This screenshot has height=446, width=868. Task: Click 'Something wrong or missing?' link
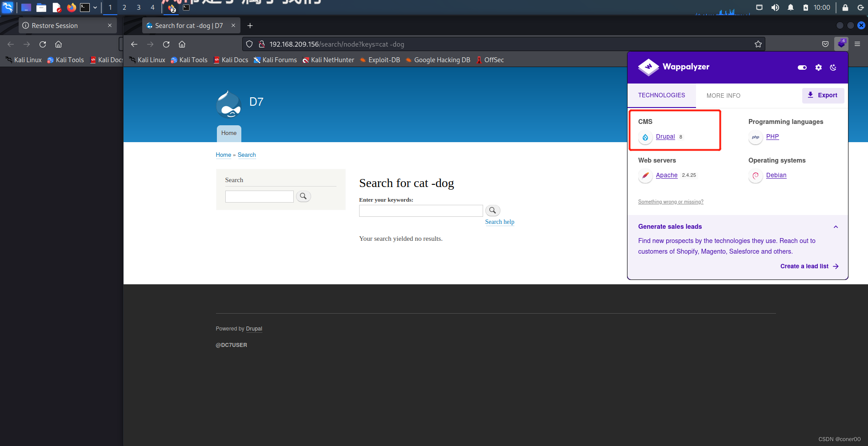click(x=671, y=202)
